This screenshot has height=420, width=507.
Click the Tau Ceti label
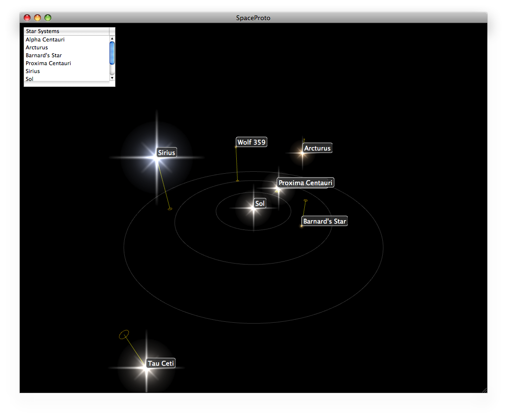coord(161,363)
